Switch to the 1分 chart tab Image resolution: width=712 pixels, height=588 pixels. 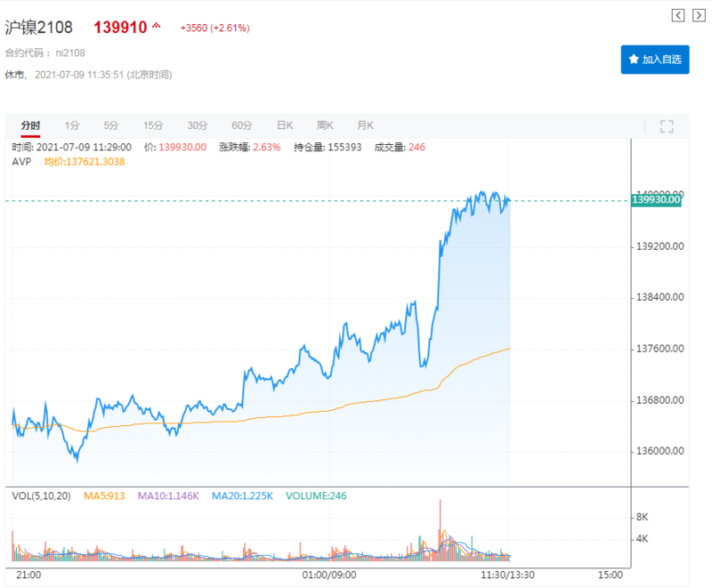(72, 125)
